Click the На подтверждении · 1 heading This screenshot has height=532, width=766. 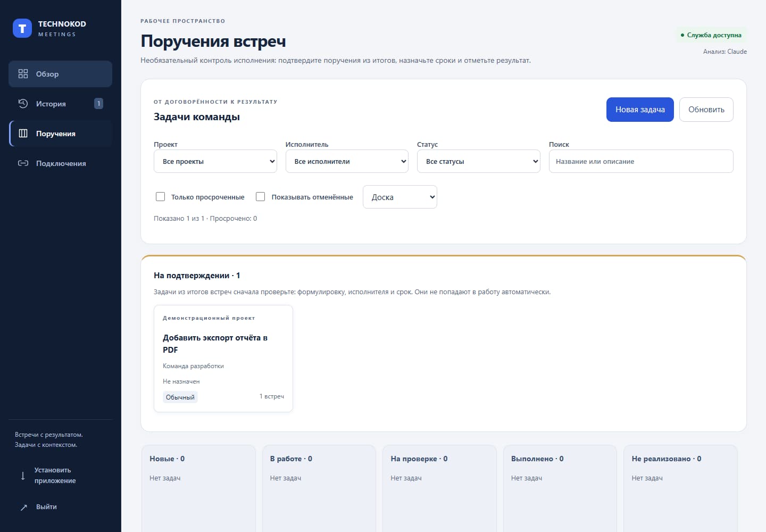[197, 276]
